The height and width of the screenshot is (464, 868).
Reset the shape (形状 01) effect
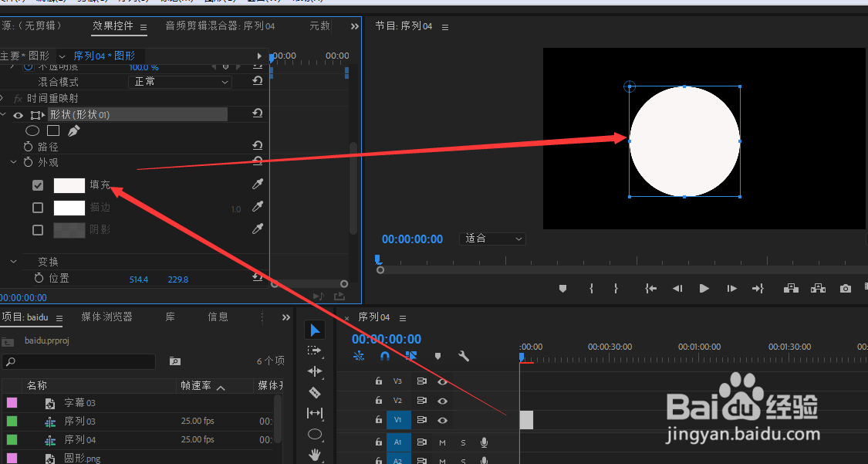[x=258, y=113]
